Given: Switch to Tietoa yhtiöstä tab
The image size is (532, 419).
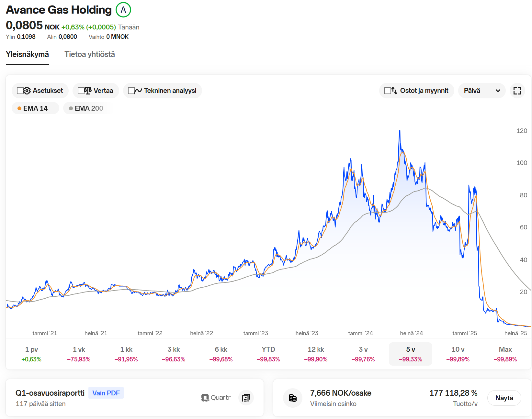Looking at the screenshot, I should (x=90, y=54).
